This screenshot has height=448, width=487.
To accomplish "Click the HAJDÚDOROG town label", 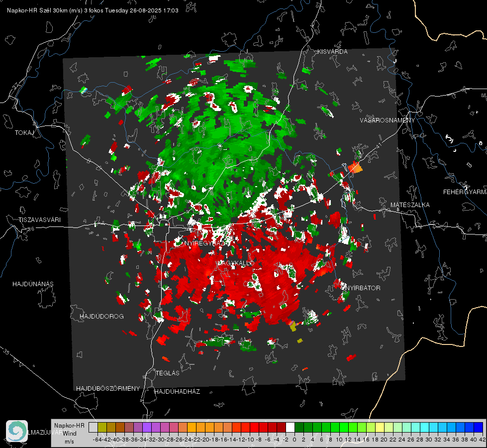I will (x=101, y=316).
